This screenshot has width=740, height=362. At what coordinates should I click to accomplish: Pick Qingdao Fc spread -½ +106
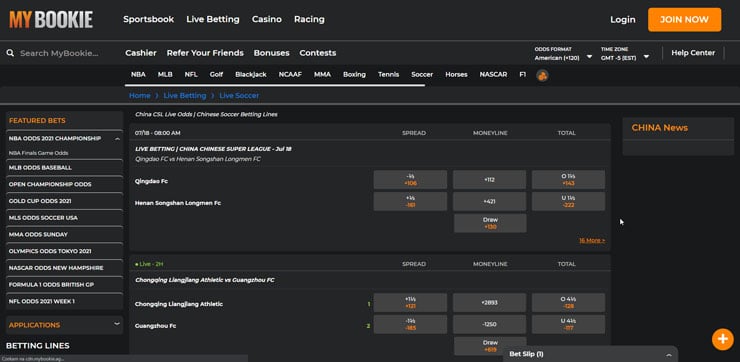410,180
